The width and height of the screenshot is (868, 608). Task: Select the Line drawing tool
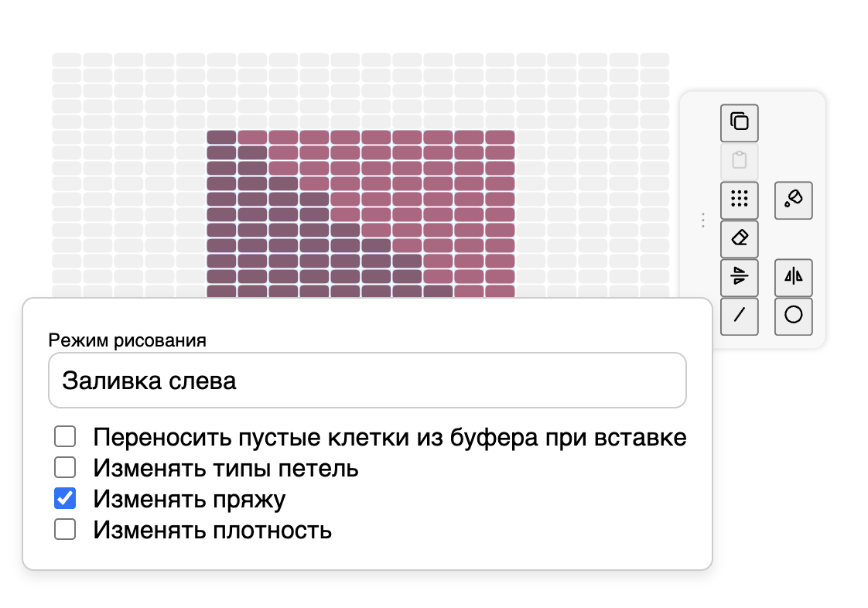pyautogui.click(x=739, y=316)
